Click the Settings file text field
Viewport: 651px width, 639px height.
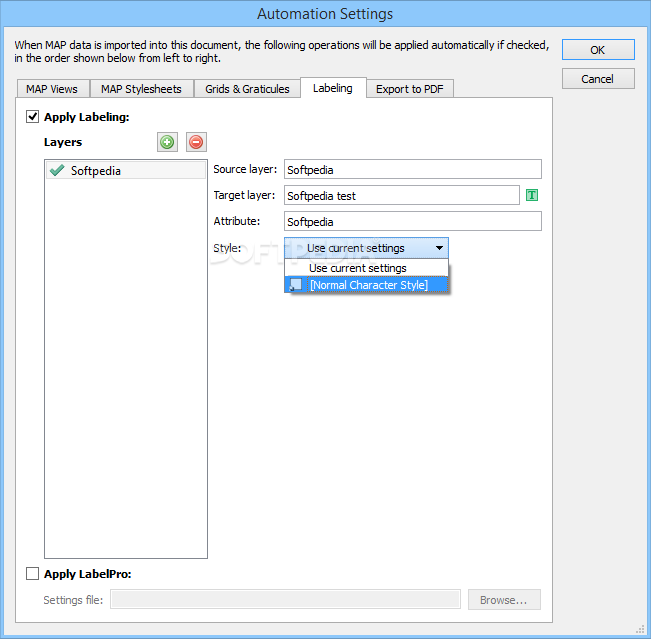[x=285, y=600]
